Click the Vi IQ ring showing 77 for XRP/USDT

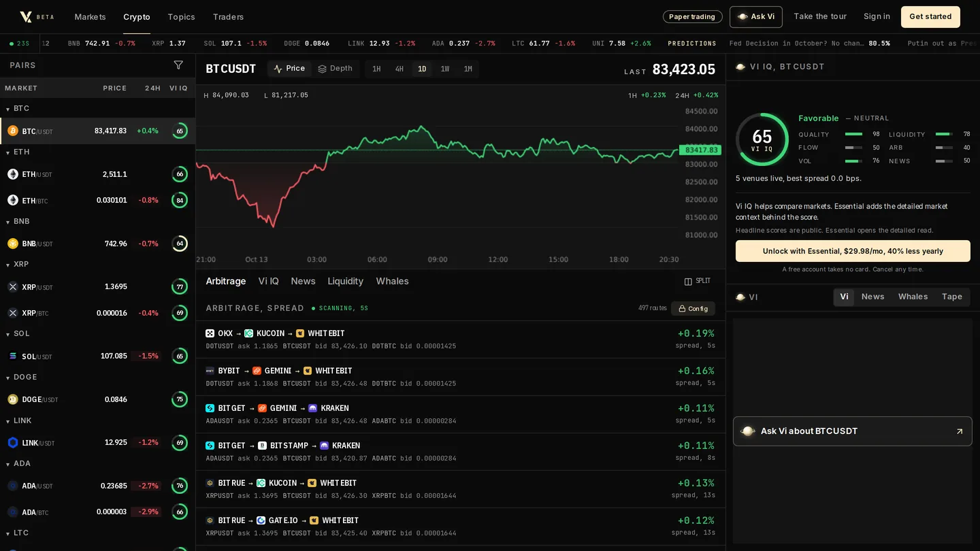(180, 287)
